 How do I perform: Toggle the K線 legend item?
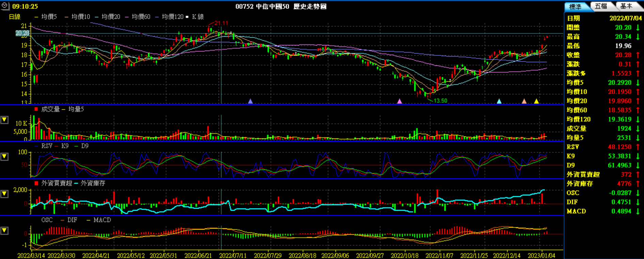195,17
